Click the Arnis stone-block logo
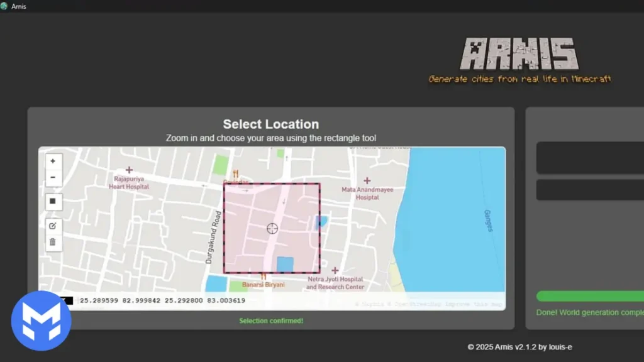The height and width of the screenshot is (362, 644). point(519,54)
